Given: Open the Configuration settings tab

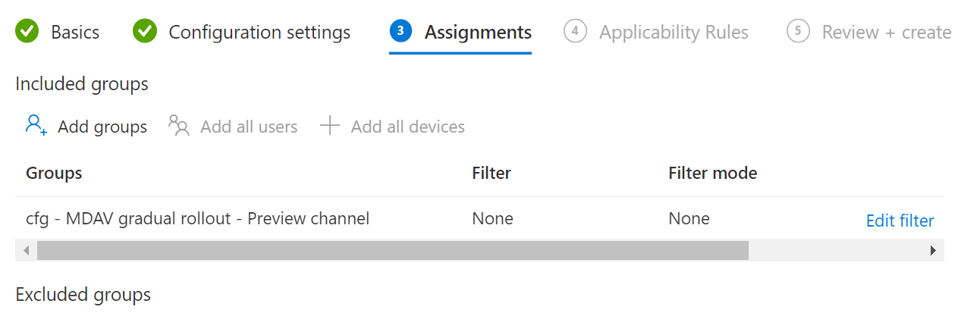Looking at the screenshot, I should coord(259,33).
